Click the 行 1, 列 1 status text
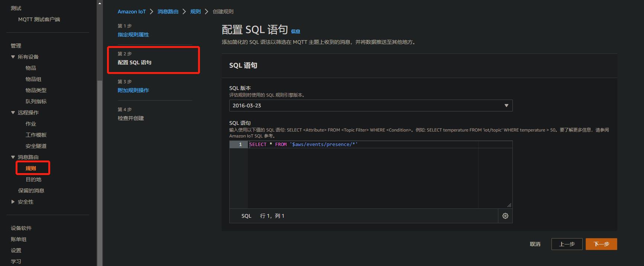Screen dimensions: 644x266 coord(272,216)
